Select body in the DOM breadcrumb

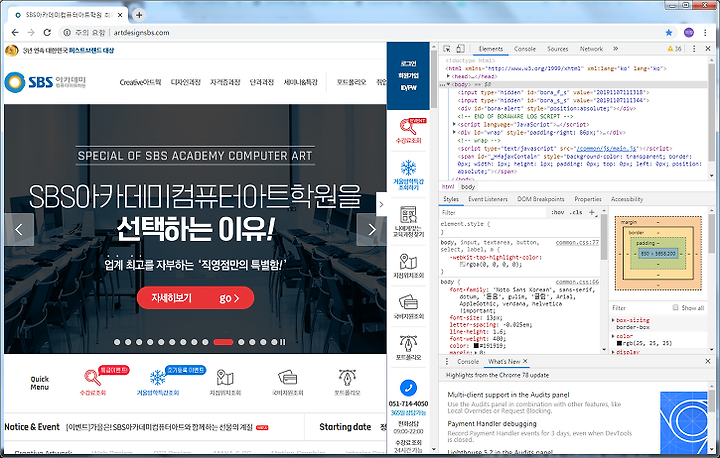pyautogui.click(x=468, y=187)
